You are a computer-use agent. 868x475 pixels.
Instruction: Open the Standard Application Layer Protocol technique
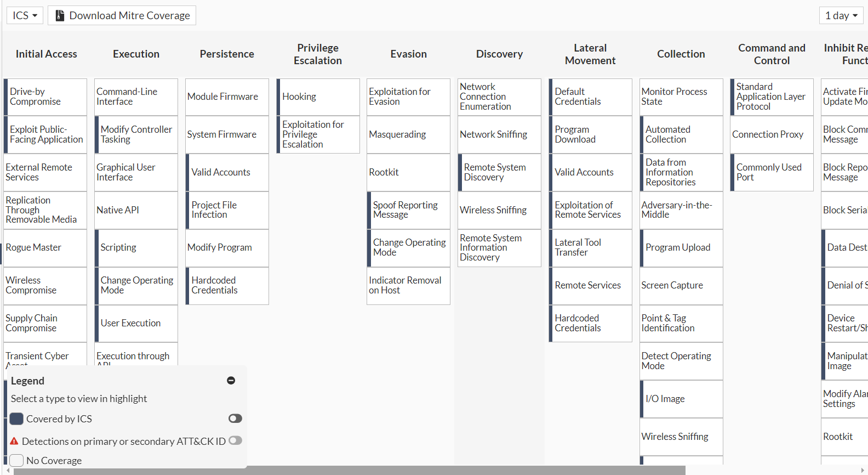point(772,97)
